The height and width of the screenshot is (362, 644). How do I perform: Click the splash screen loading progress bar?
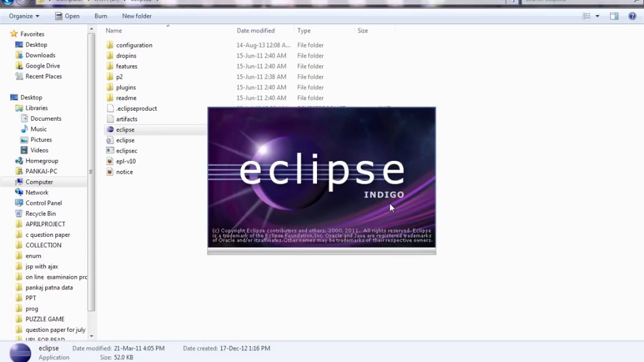coord(321,251)
